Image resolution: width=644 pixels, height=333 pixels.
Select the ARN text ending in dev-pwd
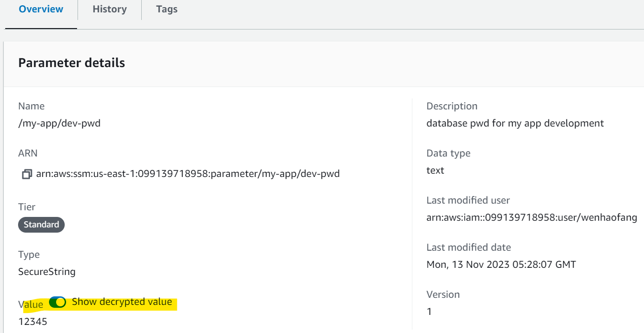(188, 174)
